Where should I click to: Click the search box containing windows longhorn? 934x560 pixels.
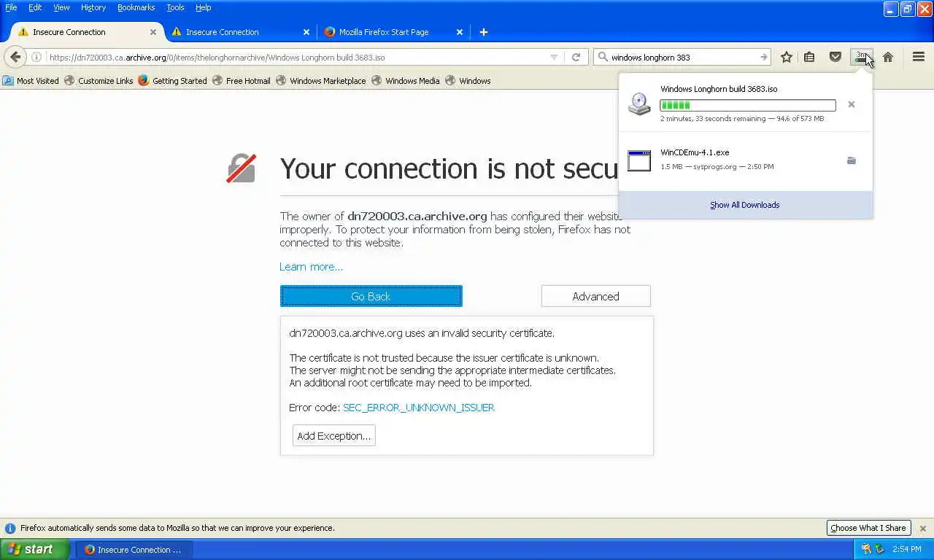coord(682,57)
